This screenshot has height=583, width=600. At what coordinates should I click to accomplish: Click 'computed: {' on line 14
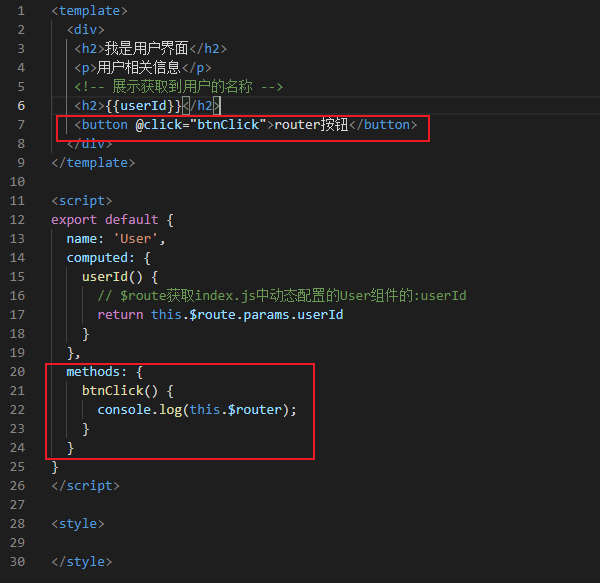pos(109,258)
